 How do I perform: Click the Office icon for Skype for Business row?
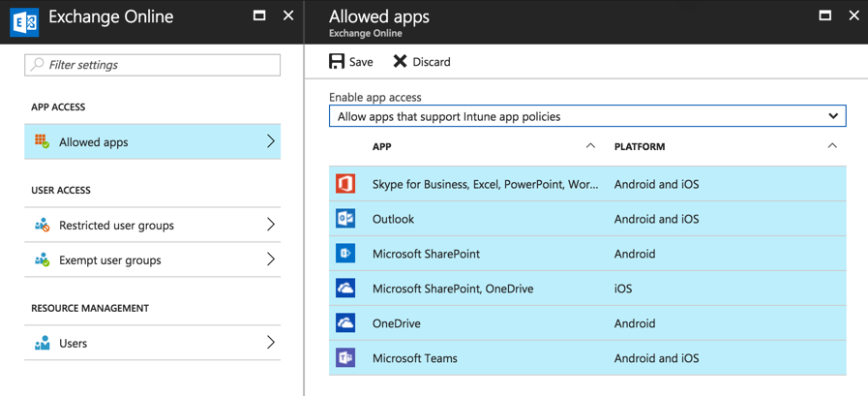pos(345,184)
